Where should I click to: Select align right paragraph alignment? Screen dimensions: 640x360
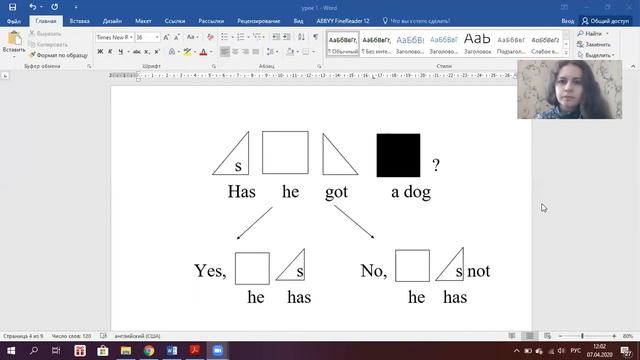tap(245, 52)
